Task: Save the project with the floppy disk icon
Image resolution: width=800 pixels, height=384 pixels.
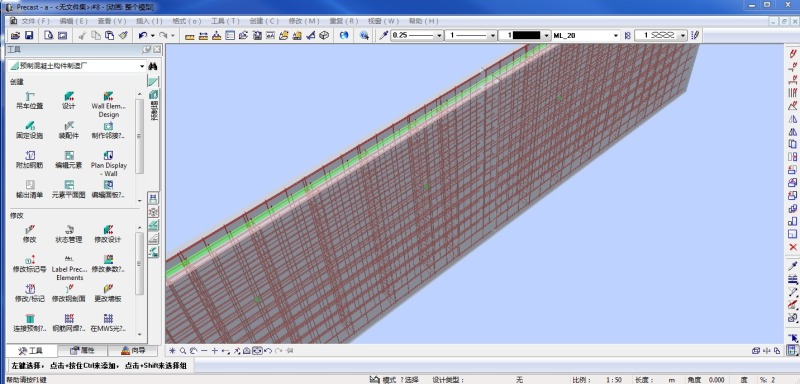Action: [29, 35]
